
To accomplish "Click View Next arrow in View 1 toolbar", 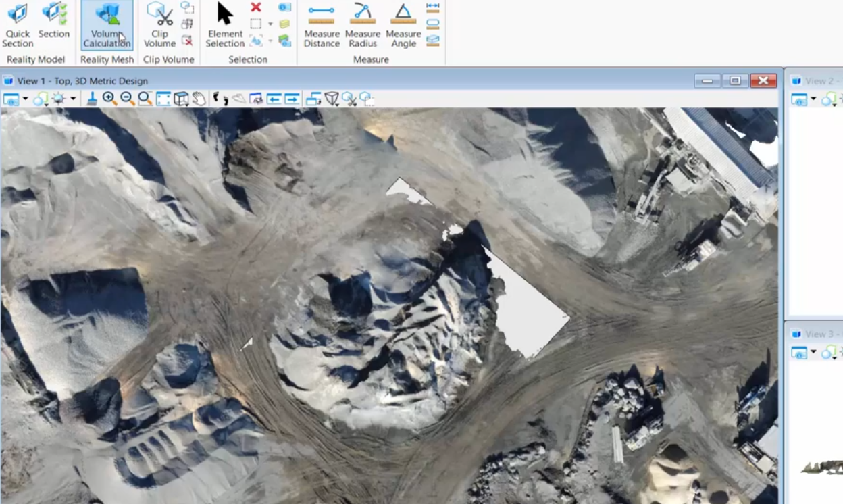I will point(292,99).
